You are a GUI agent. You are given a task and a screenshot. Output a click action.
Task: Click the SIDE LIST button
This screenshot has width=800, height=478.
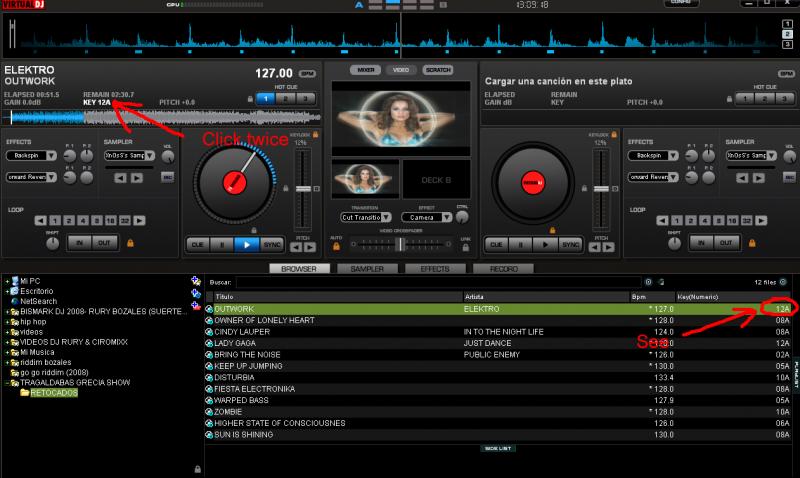(x=498, y=448)
